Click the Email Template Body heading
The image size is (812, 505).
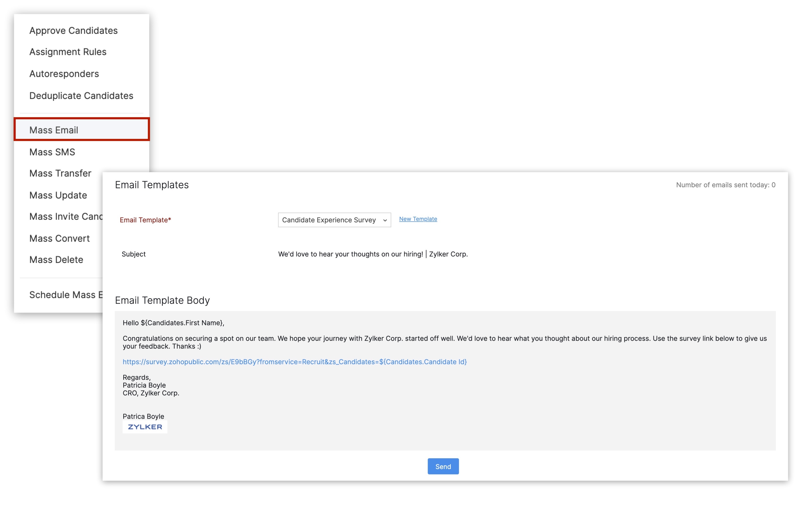coord(162,300)
